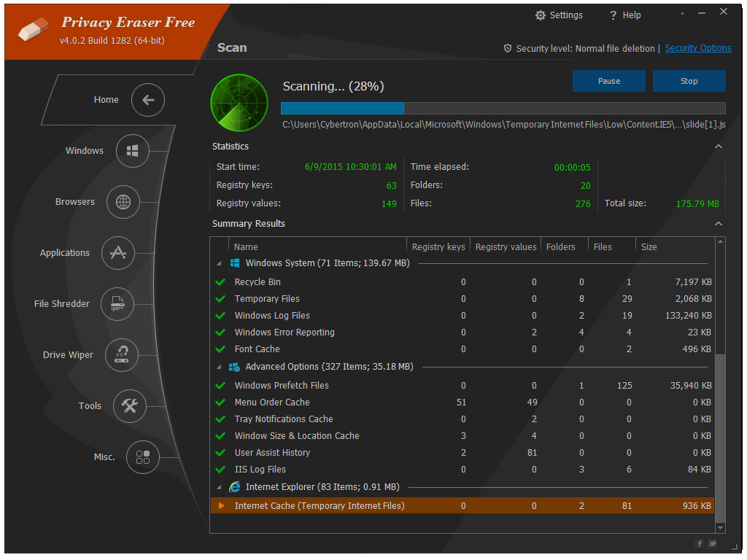Click the radar scanning animation icon
The height and width of the screenshot is (560, 747).
pos(239,101)
